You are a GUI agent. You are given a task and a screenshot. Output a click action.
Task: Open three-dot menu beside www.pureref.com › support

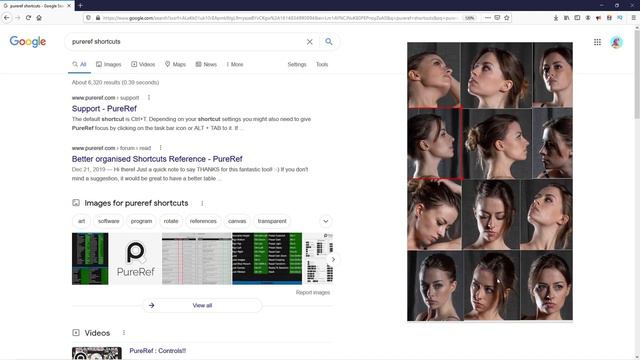click(149, 98)
